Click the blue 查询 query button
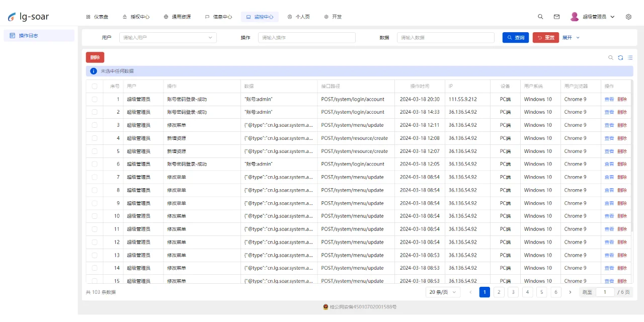 [515, 37]
